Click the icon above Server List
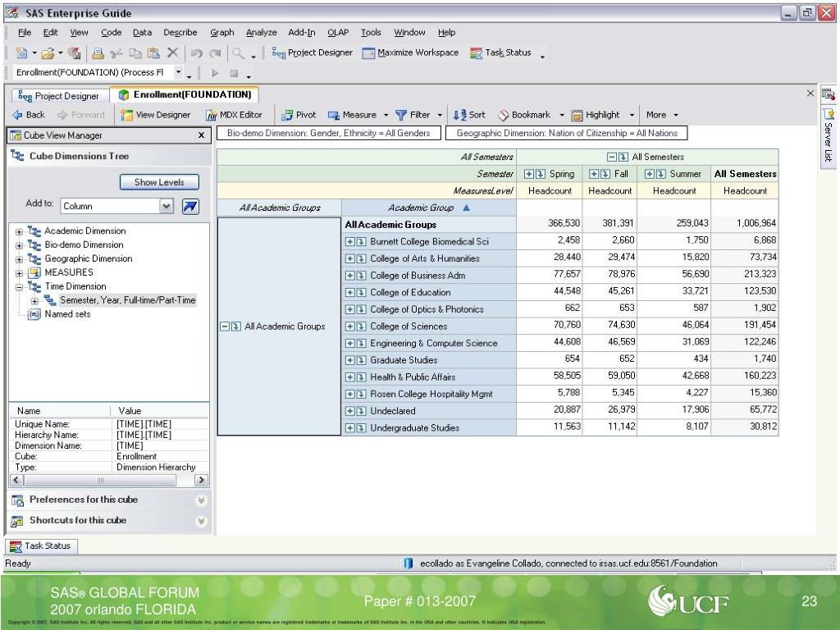 pos(829,95)
